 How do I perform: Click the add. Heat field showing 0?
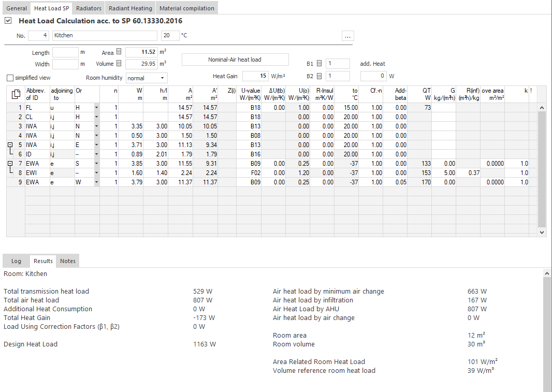click(373, 76)
